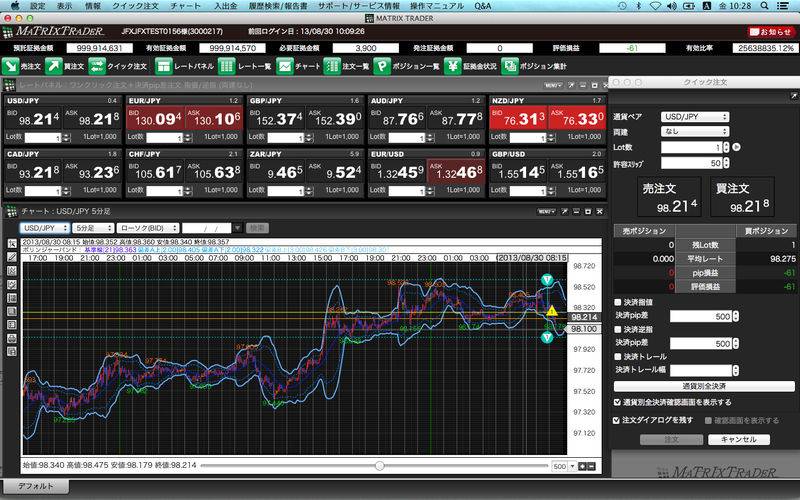Click the upper teal arrow marker on chart
The width and height of the screenshot is (800, 500).
547,280
